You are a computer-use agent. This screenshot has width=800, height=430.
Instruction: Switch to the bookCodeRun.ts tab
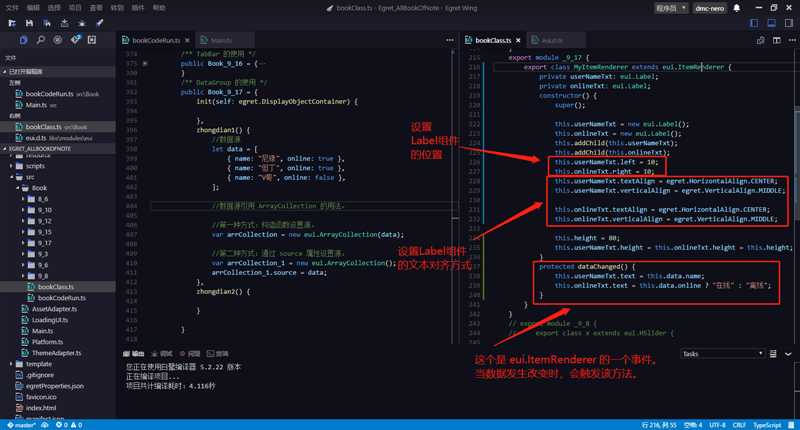(x=156, y=40)
